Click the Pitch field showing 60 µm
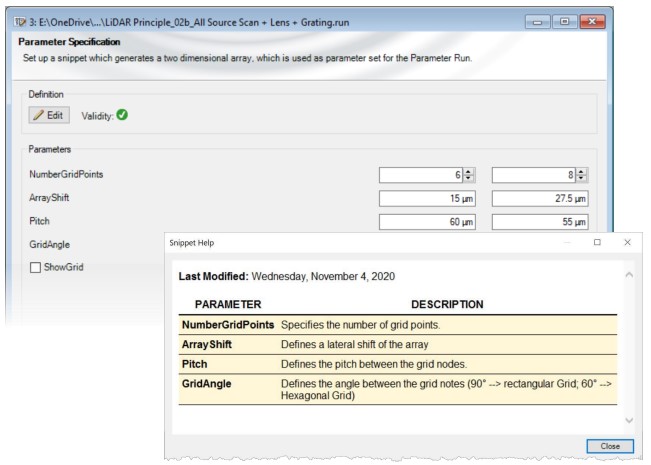Viewport: 651px width, 465px height. pyautogui.click(x=427, y=222)
